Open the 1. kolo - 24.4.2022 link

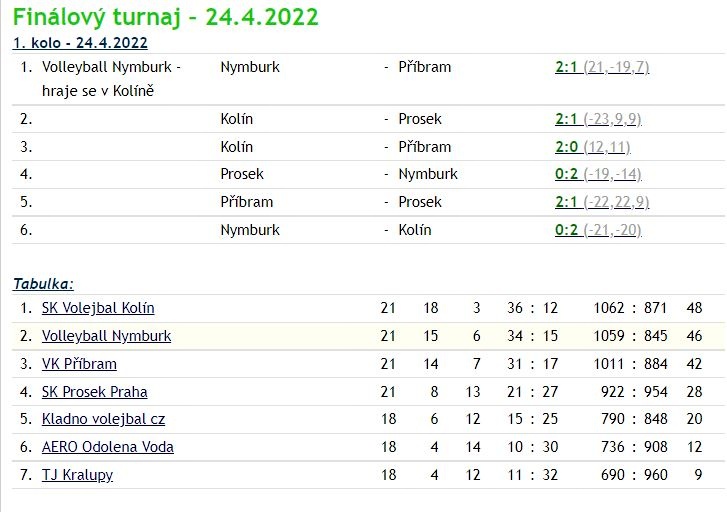click(x=80, y=42)
